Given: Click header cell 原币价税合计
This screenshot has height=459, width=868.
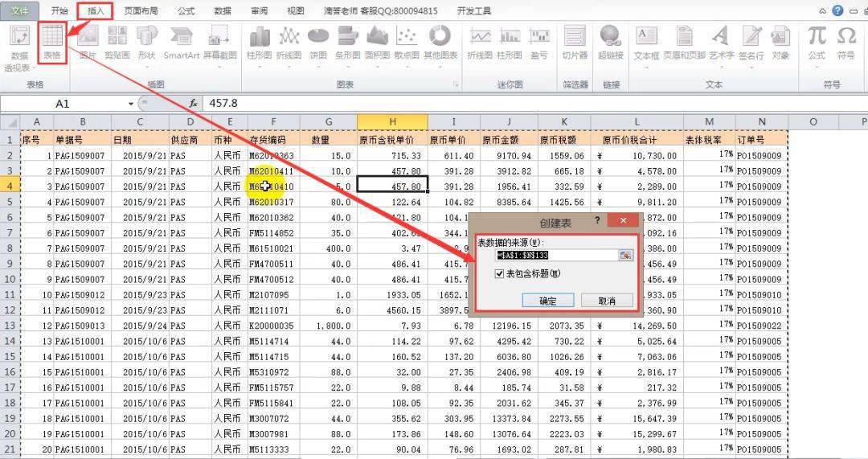Looking at the screenshot, I should click(x=637, y=140).
